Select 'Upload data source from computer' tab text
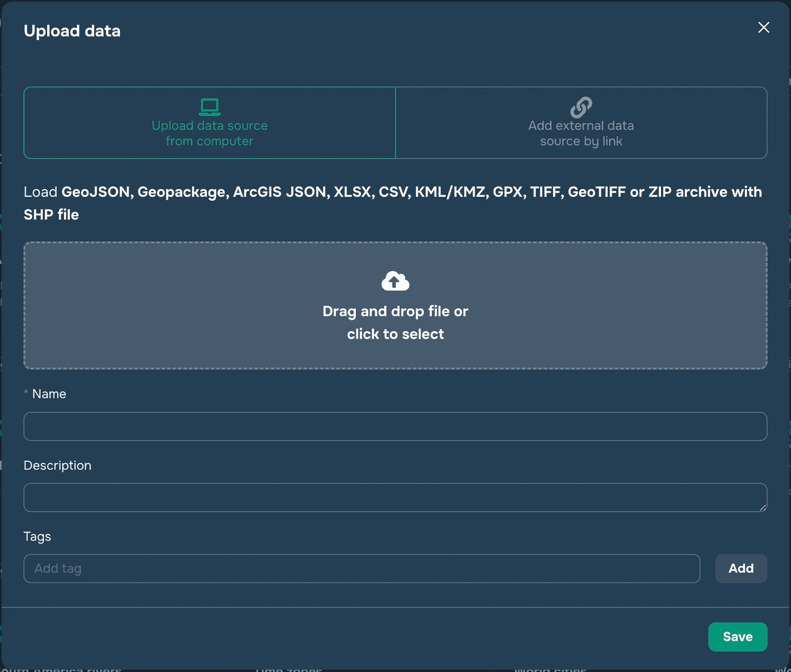Viewport: 791px width, 672px height. (x=209, y=133)
